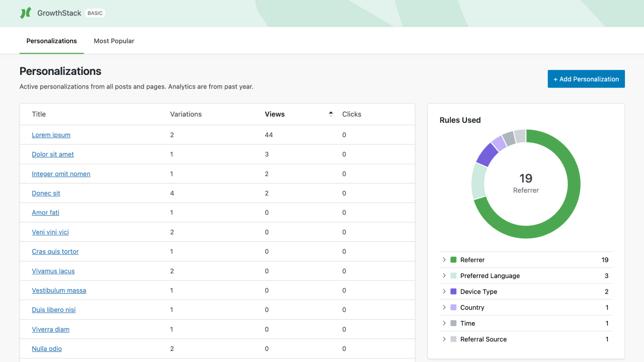
Task: Expand the Country rule entry
Action: click(x=444, y=307)
